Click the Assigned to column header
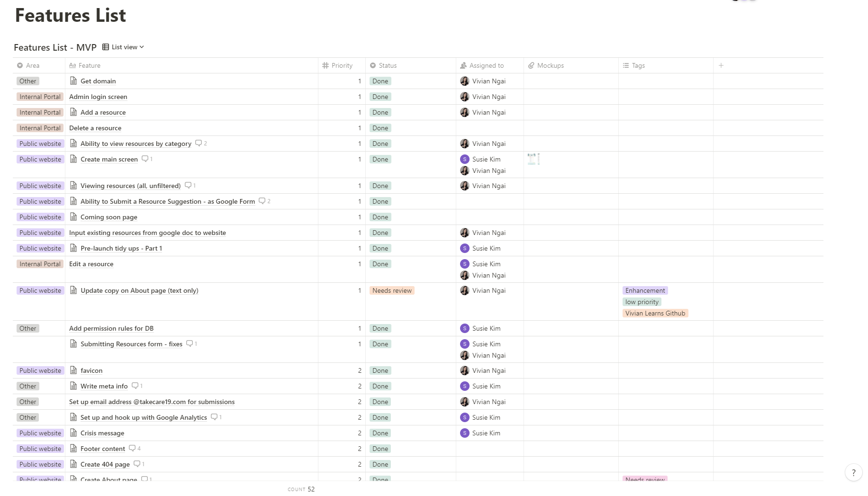868x496 pixels. pos(486,65)
